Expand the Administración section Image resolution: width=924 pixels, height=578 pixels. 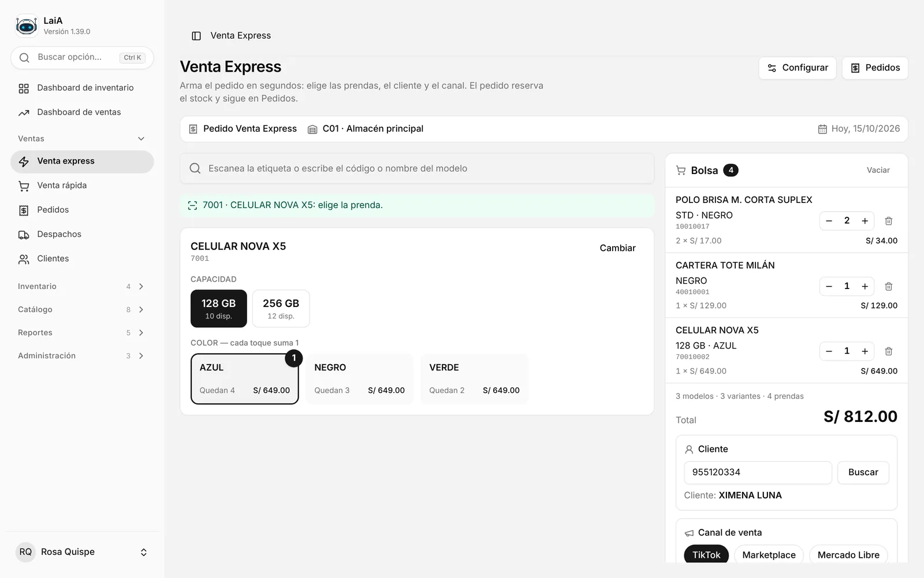(x=82, y=355)
